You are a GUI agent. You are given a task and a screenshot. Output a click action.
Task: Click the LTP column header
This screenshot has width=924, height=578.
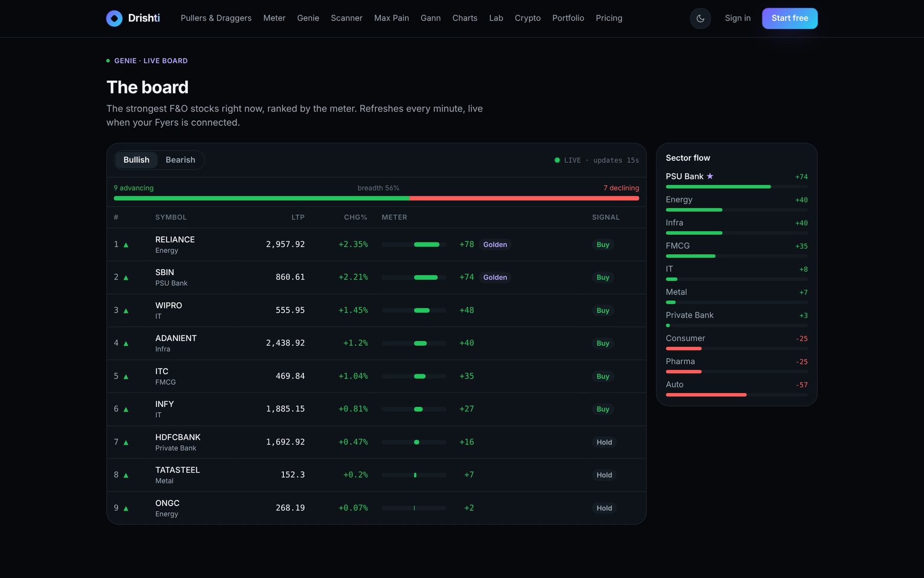pyautogui.click(x=298, y=217)
